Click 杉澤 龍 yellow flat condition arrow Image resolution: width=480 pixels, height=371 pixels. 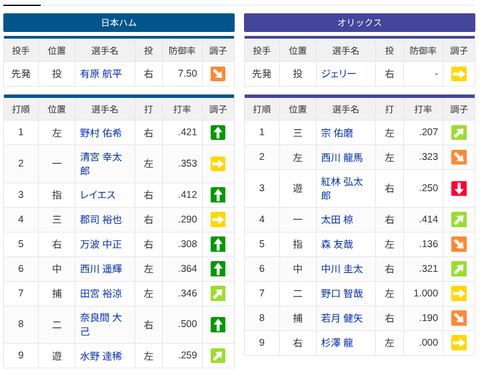click(x=459, y=343)
